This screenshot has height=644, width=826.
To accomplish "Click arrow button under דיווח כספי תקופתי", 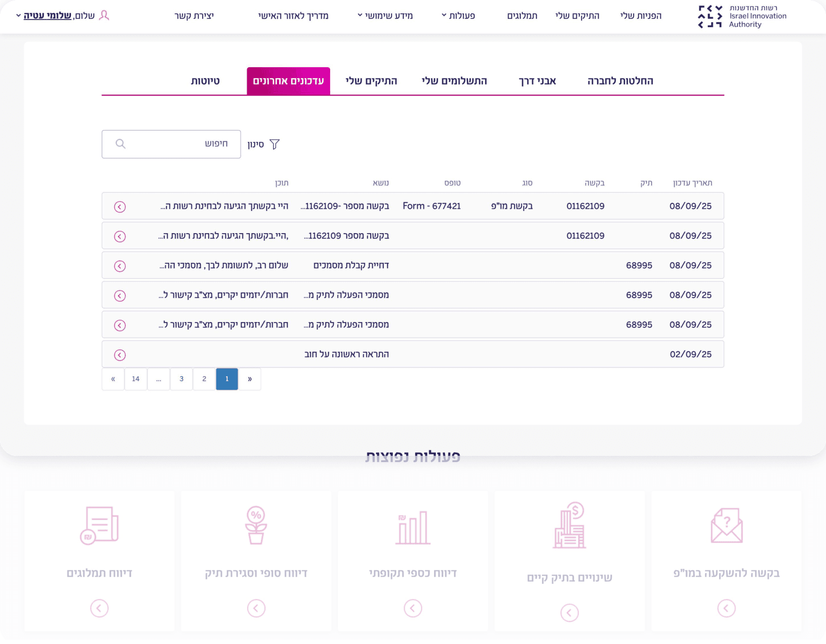I will pyautogui.click(x=413, y=608).
